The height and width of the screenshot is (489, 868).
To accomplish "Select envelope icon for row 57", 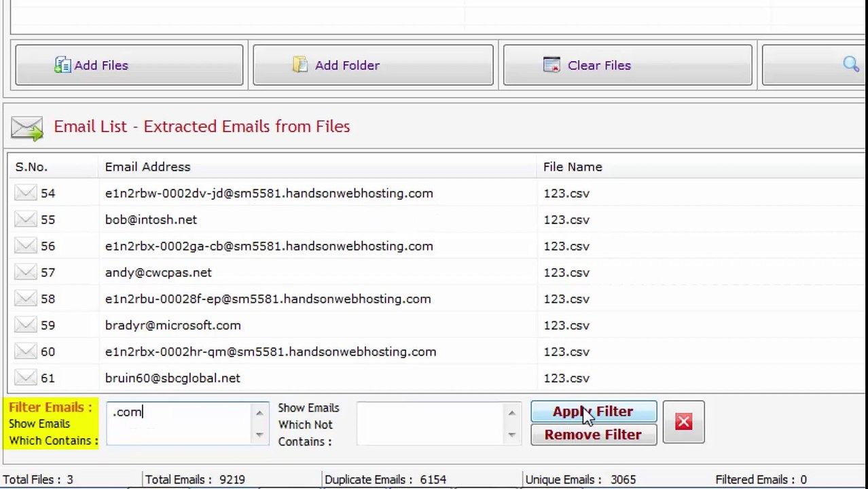I will click(25, 273).
